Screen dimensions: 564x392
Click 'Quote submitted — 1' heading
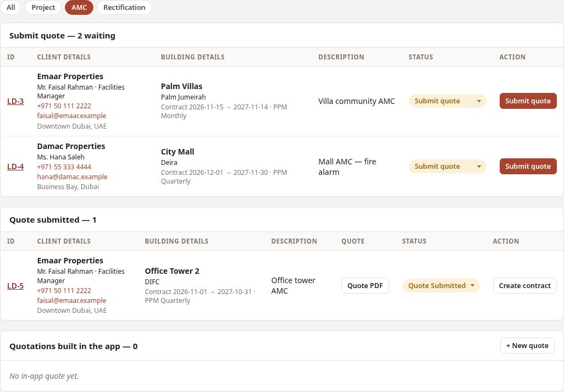(x=53, y=220)
